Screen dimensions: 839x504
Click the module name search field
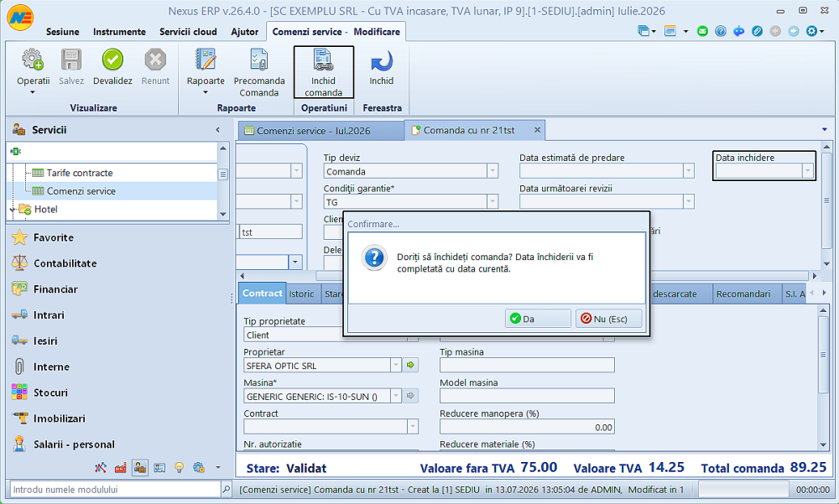115,489
